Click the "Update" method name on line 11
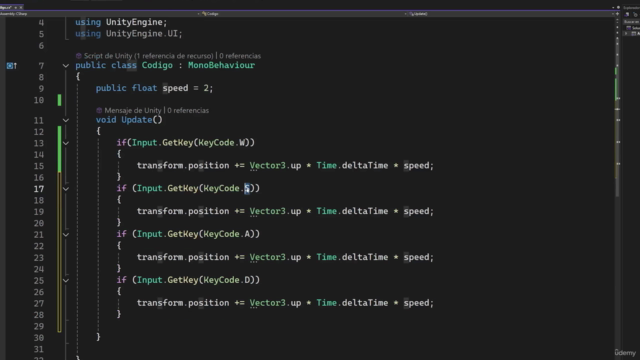The image size is (640, 360). (x=136, y=120)
